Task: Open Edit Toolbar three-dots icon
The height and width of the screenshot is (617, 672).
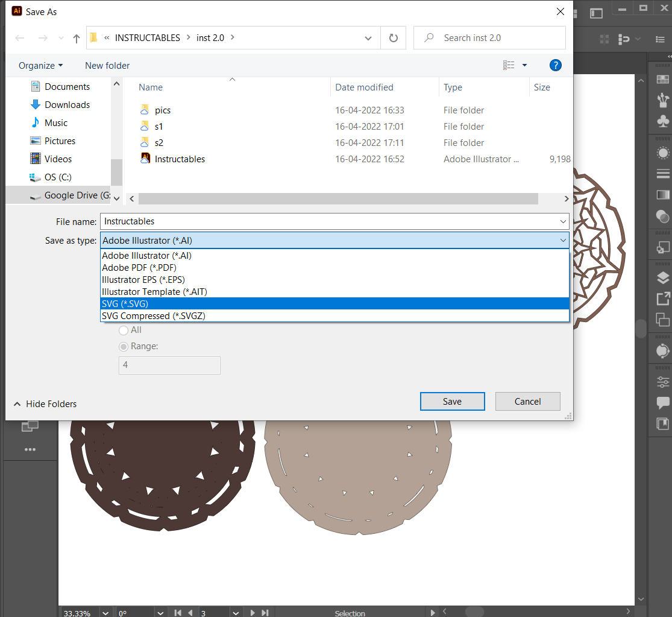Action: coord(30,449)
